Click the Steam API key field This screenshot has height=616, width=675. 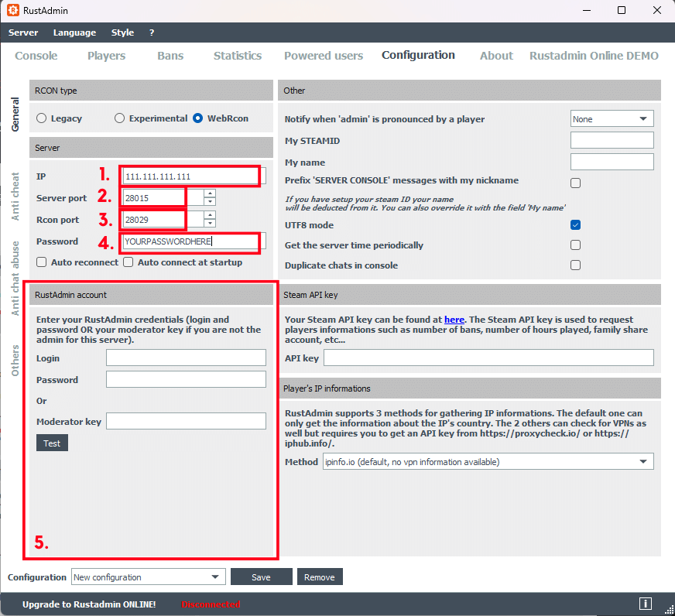488,358
